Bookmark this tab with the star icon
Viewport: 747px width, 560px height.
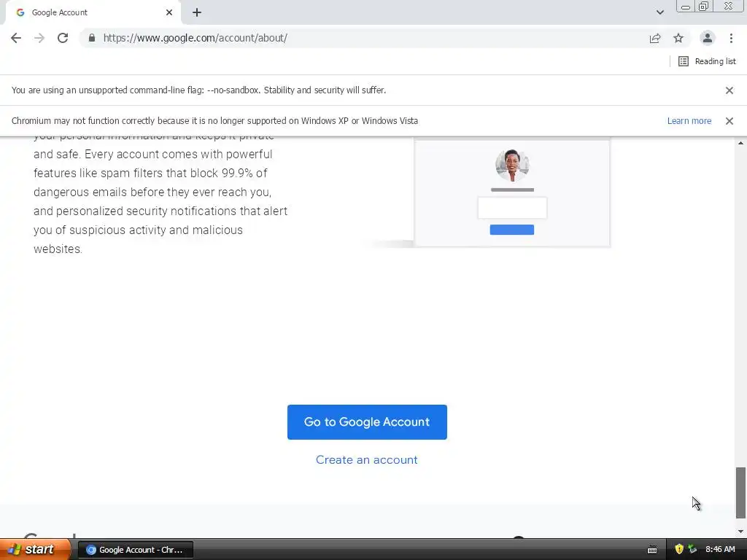click(x=678, y=38)
